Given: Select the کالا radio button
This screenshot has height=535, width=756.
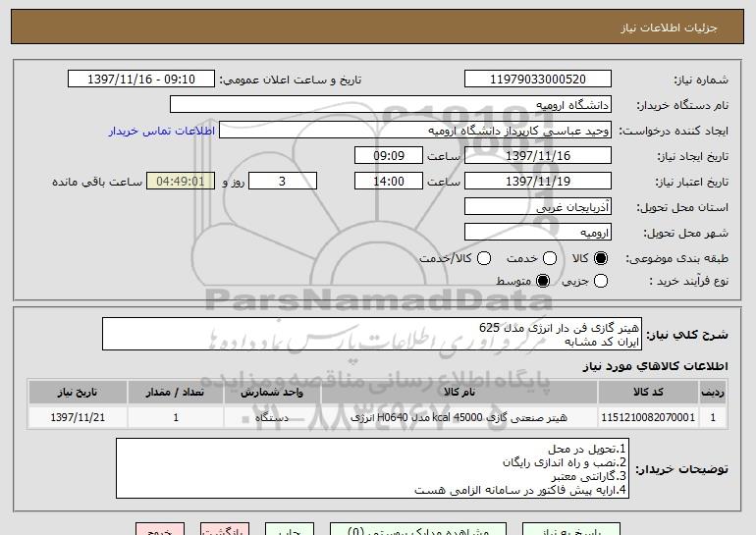Looking at the screenshot, I should 601,258.
